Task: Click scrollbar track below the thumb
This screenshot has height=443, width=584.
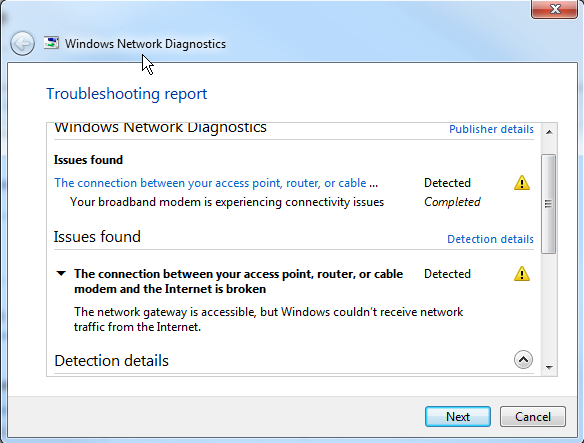Action: click(549, 306)
